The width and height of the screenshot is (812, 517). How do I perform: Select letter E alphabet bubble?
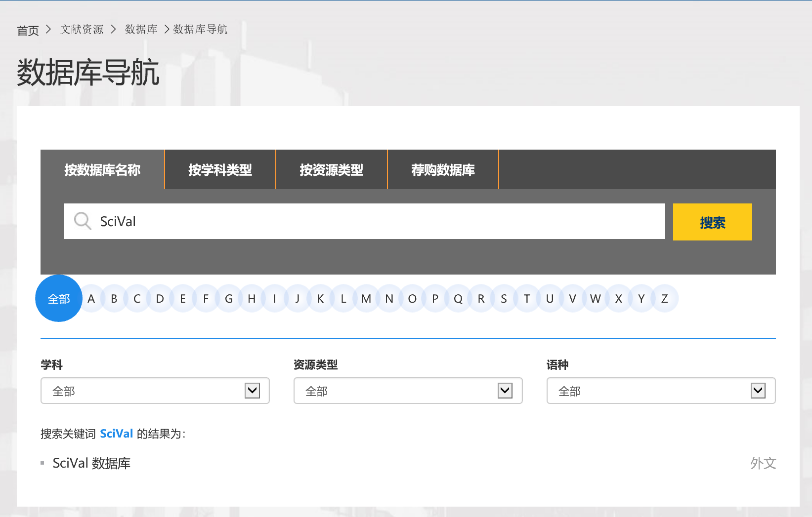(183, 299)
